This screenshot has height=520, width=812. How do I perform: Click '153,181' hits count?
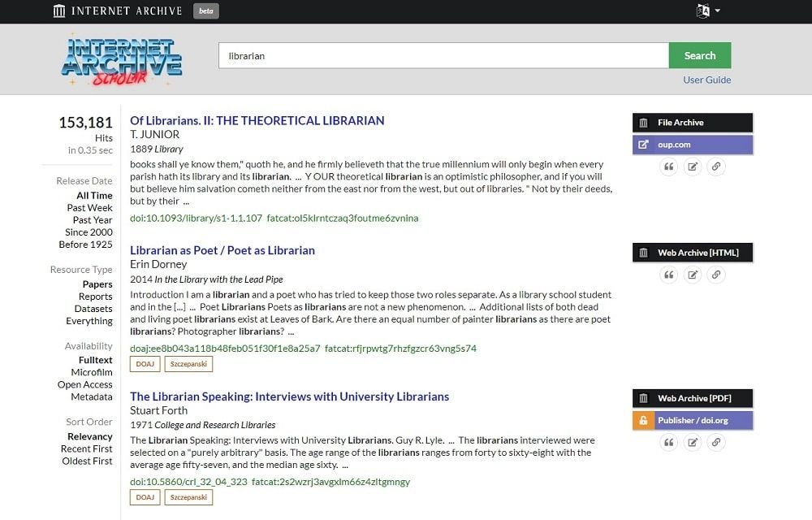(x=85, y=123)
